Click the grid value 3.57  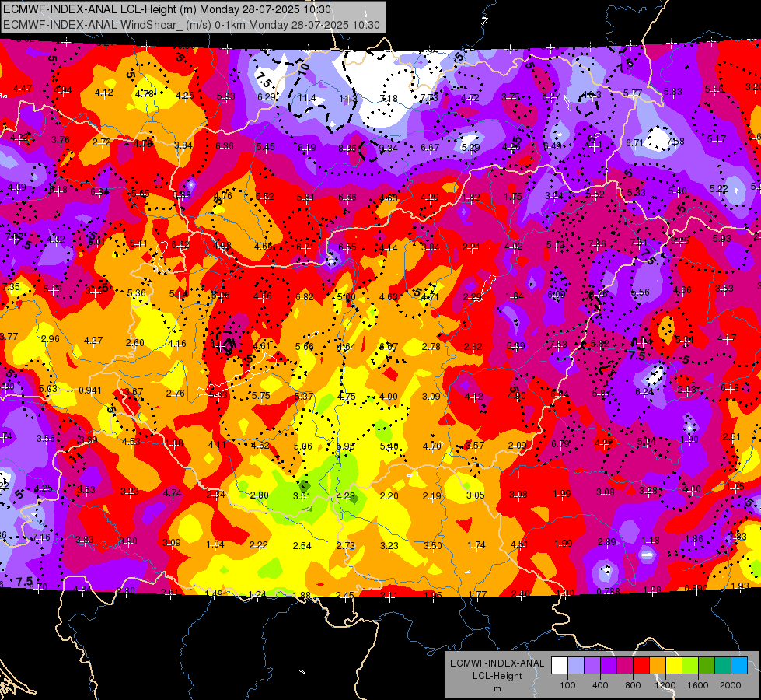(475, 445)
